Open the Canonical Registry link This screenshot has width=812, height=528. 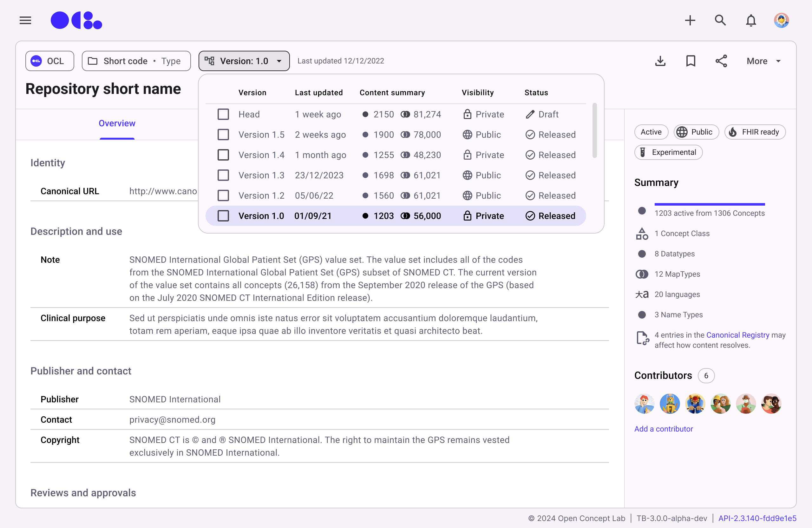738,335
